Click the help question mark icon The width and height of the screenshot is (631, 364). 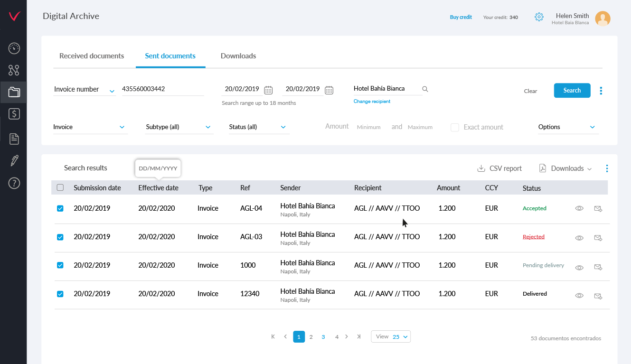[14, 183]
